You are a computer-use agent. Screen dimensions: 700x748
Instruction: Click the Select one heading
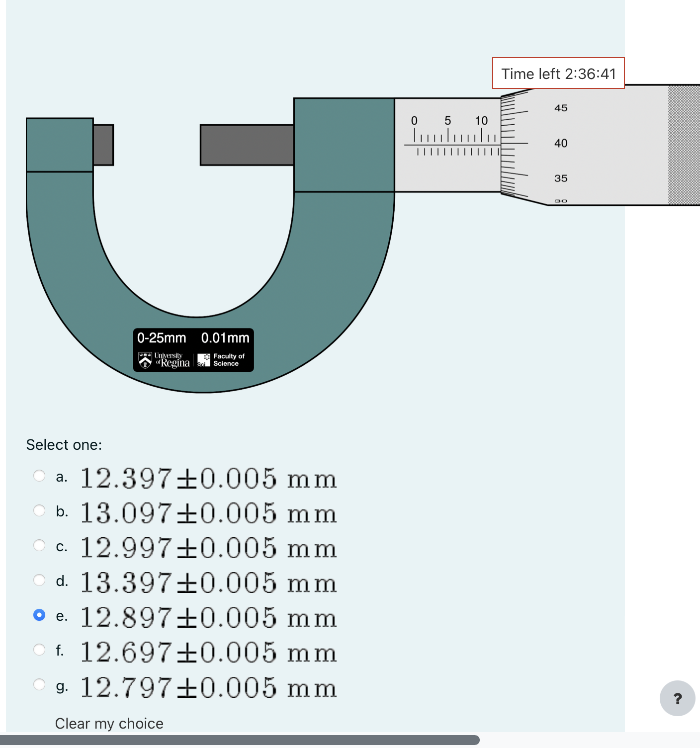coord(64,444)
